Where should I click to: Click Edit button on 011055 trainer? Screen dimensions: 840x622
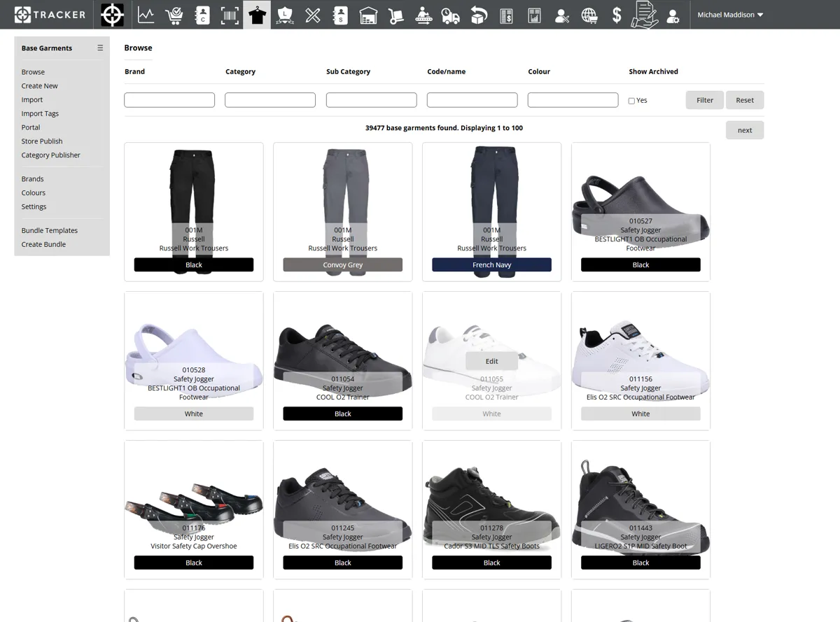point(492,361)
